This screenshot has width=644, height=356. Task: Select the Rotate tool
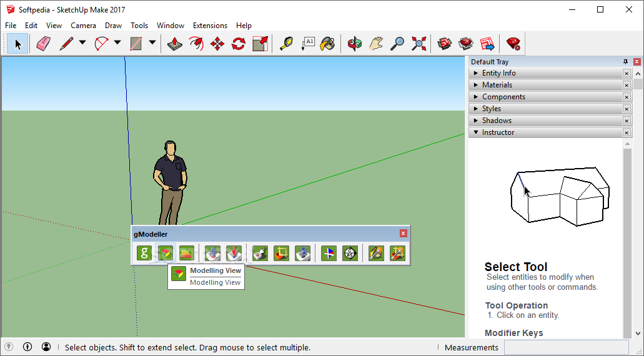click(239, 44)
